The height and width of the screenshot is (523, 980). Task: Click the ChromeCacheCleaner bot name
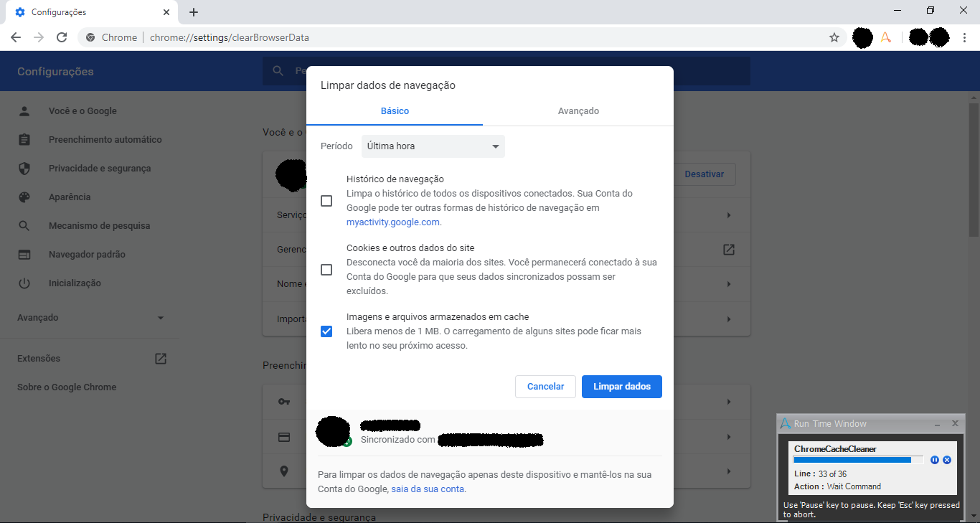tap(835, 449)
